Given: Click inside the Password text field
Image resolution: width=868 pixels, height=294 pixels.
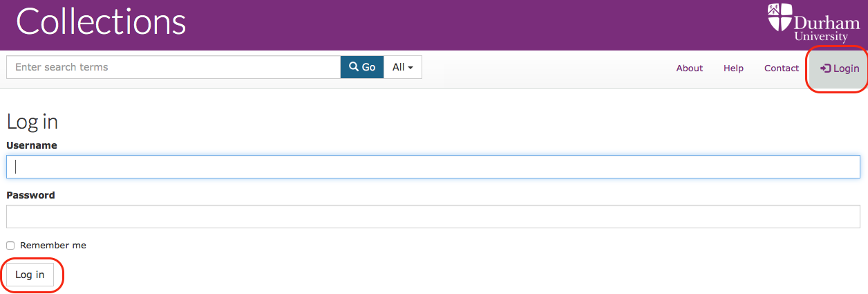Looking at the screenshot, I should pyautogui.click(x=433, y=217).
